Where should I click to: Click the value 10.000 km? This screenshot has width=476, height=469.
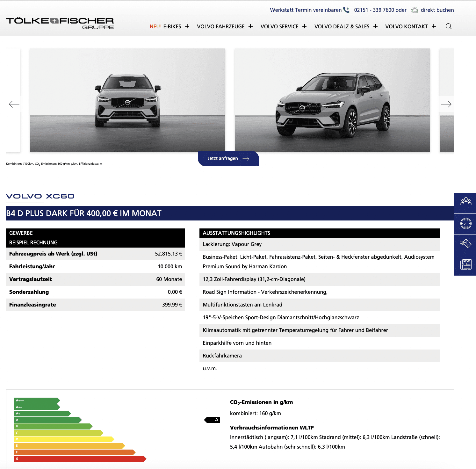[x=170, y=266]
